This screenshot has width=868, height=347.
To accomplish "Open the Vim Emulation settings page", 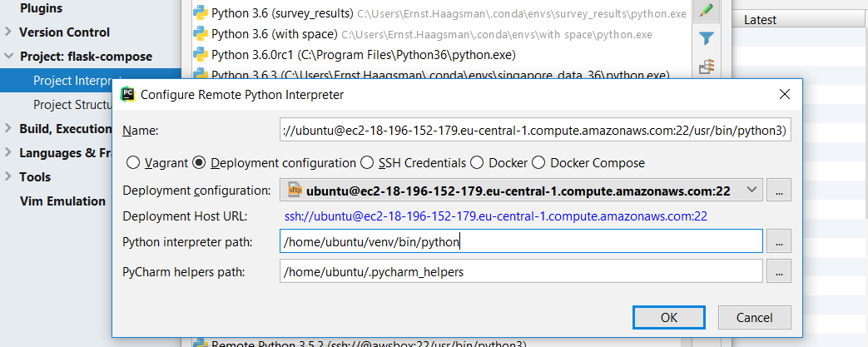I will [x=62, y=201].
